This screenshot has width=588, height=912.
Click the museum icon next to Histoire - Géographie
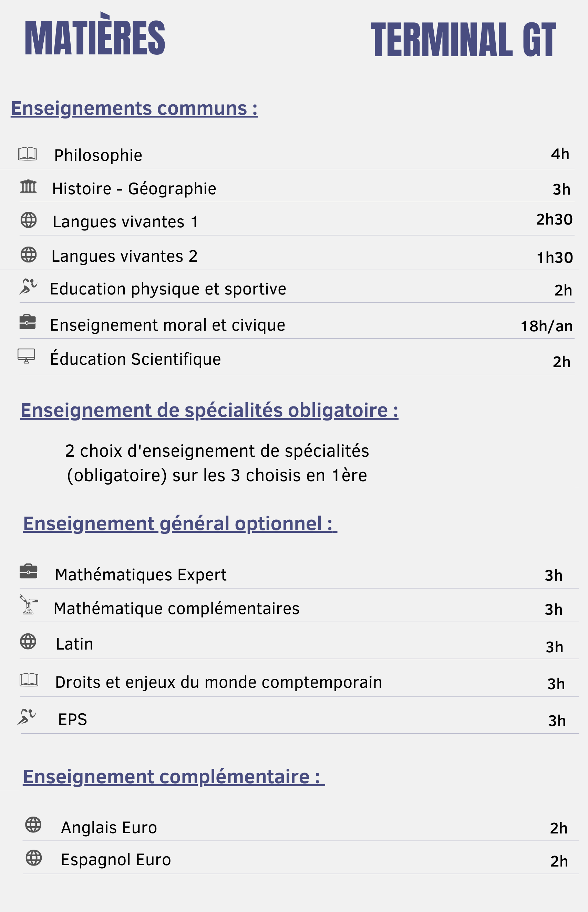[x=28, y=187]
